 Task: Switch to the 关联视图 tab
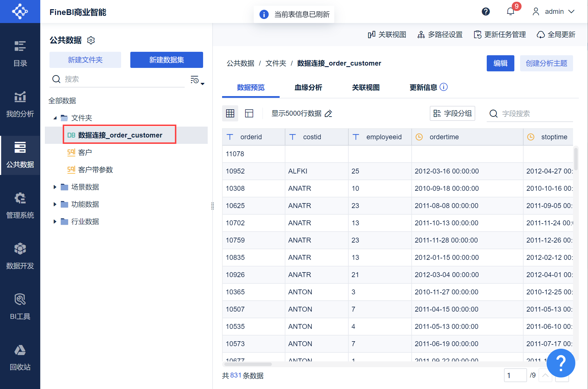[x=366, y=87]
